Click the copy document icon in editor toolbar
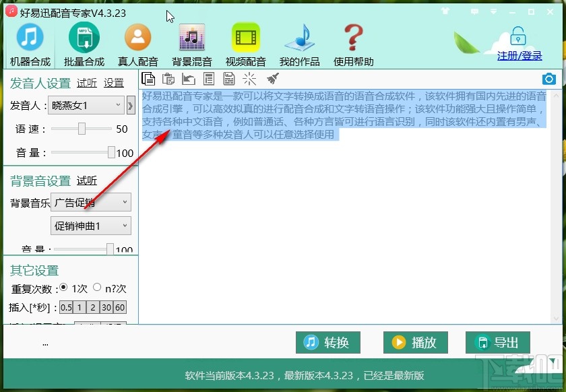Image resolution: width=566 pixels, height=392 pixels. tap(148, 79)
